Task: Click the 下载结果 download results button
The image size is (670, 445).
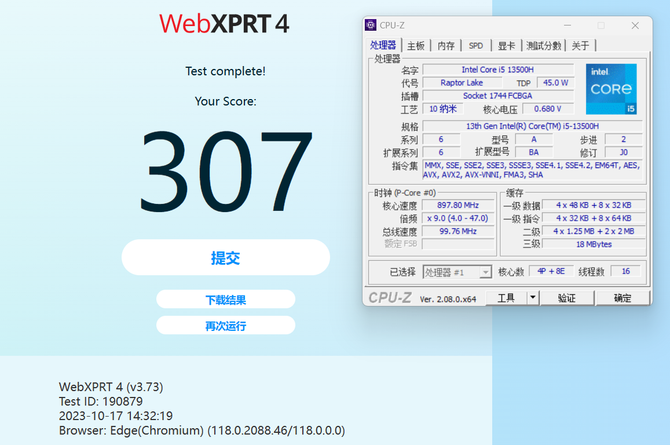Action: coord(226,299)
